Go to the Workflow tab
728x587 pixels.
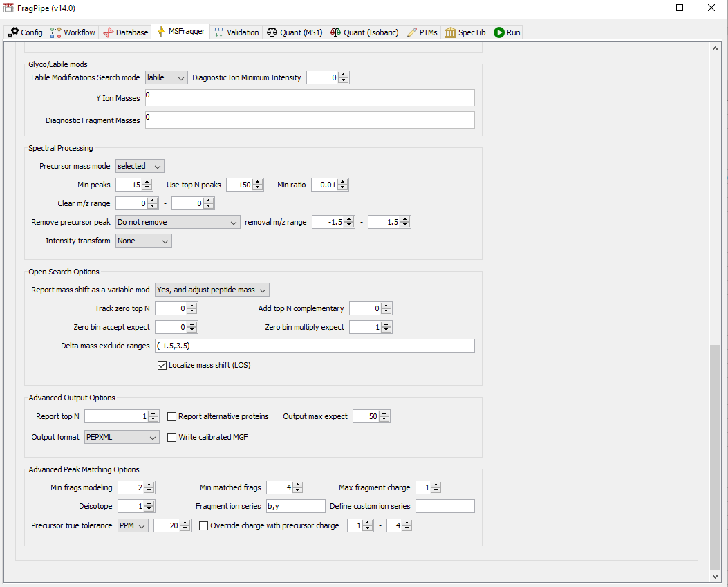pos(72,32)
